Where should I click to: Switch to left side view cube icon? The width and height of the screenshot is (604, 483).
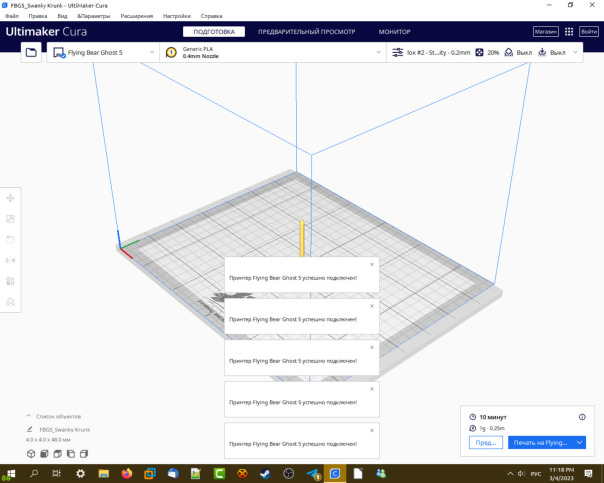pyautogui.click(x=71, y=454)
